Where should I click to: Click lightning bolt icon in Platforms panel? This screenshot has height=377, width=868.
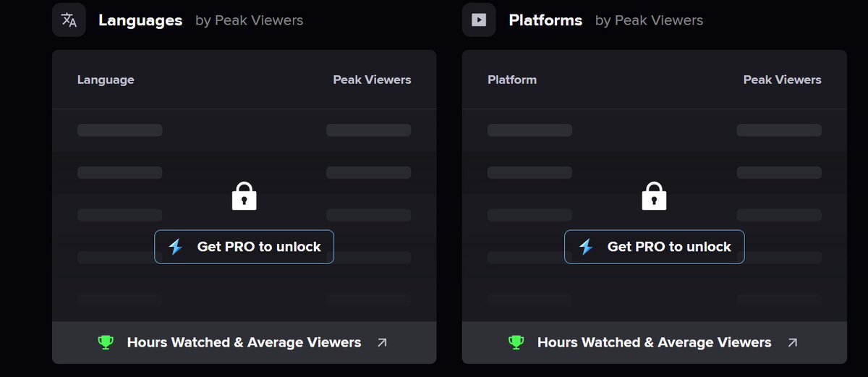[x=586, y=247]
